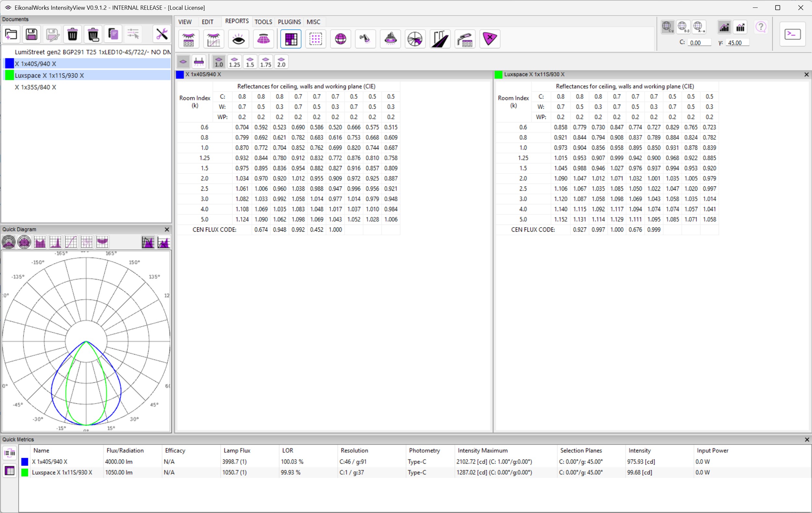Click the plain trash can delete icon
This screenshot has width=812, height=513.
pos(73,34)
